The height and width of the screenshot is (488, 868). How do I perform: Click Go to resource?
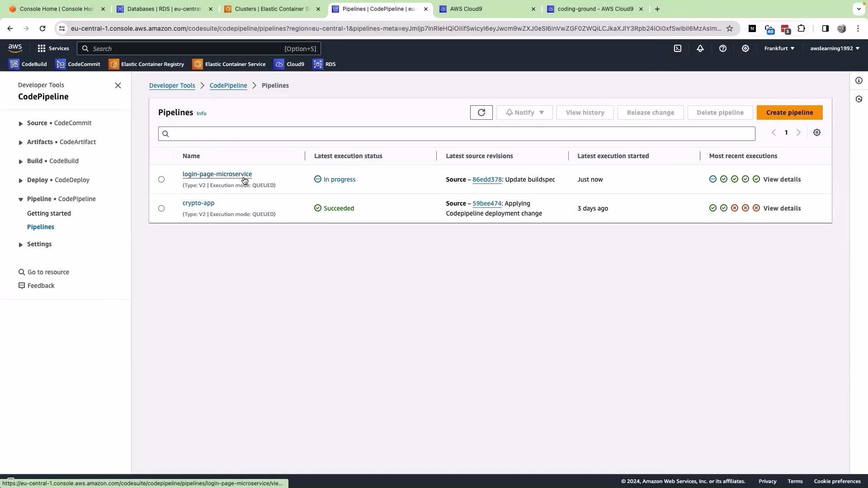(x=44, y=272)
